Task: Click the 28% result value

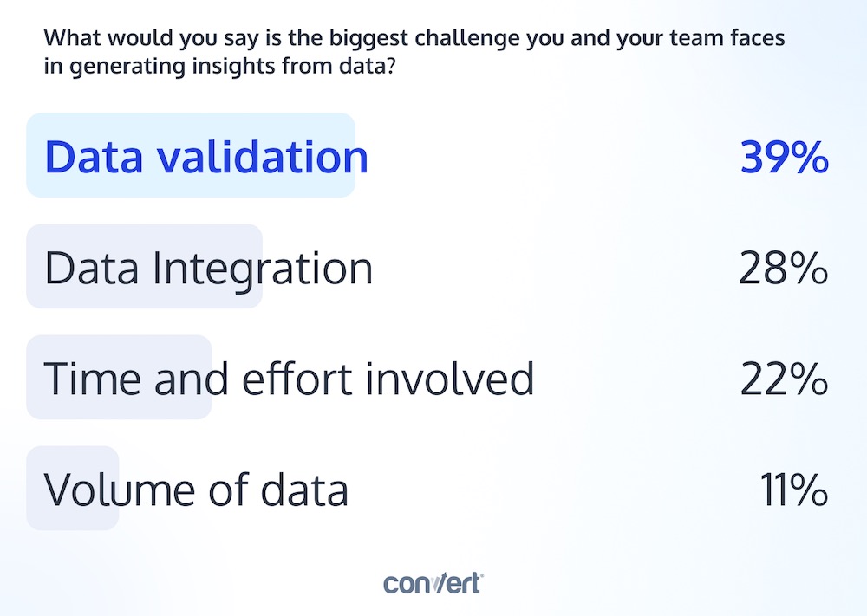Action: (x=784, y=268)
